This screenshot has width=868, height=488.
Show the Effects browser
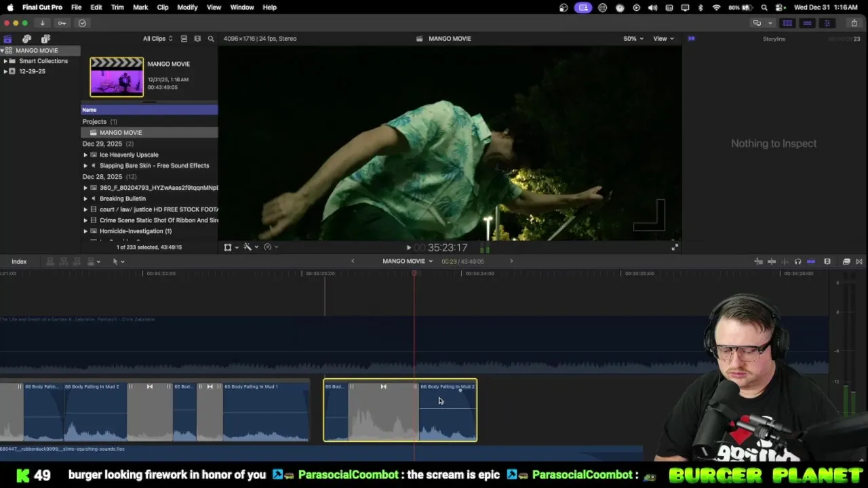pos(846,262)
